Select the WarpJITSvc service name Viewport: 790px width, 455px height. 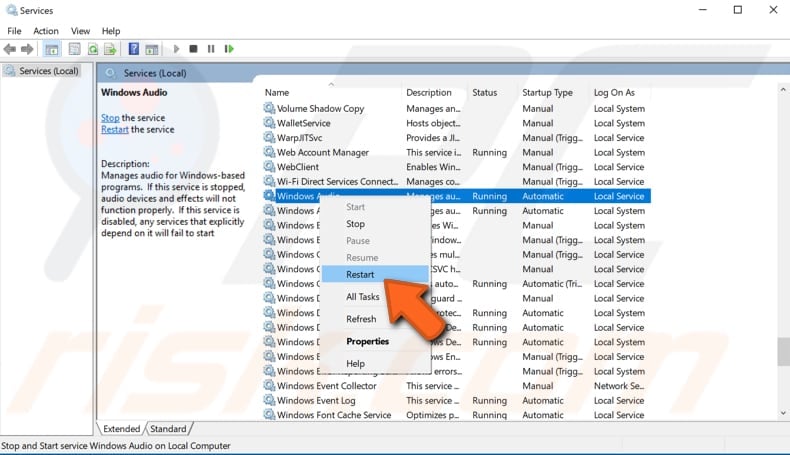tap(300, 138)
